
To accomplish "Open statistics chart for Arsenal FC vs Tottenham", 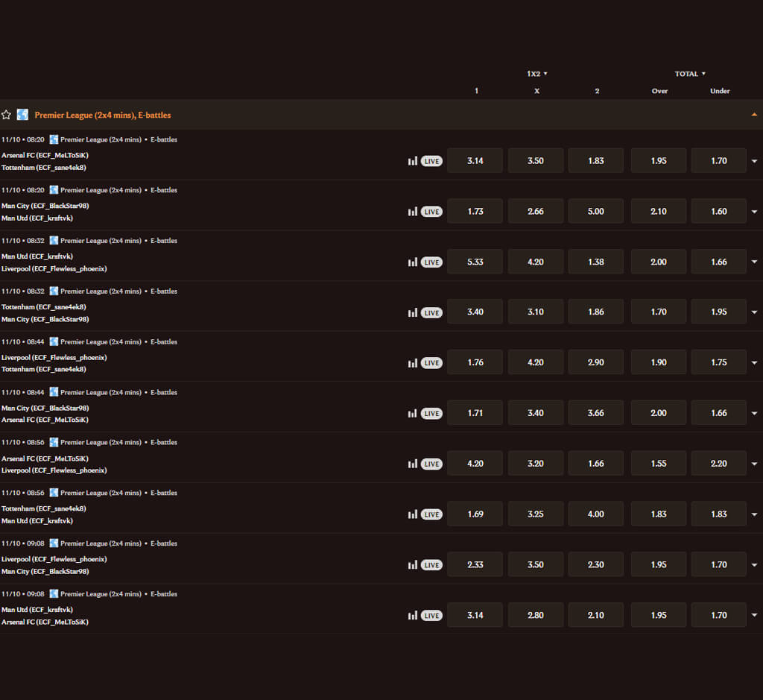I will (x=413, y=161).
